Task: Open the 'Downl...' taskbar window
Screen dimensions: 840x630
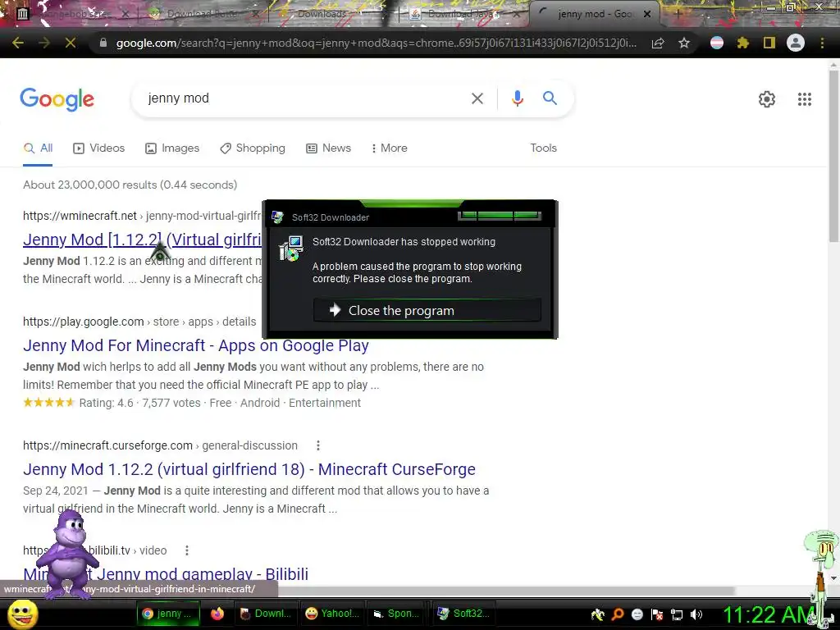Action: (x=267, y=614)
